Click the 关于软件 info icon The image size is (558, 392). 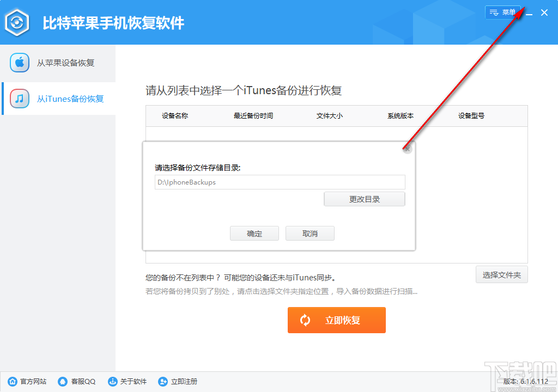click(113, 381)
